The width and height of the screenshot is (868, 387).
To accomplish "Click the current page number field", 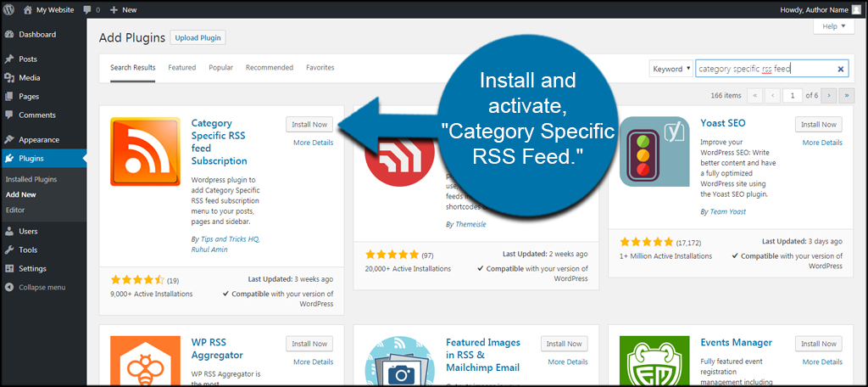I will 793,95.
